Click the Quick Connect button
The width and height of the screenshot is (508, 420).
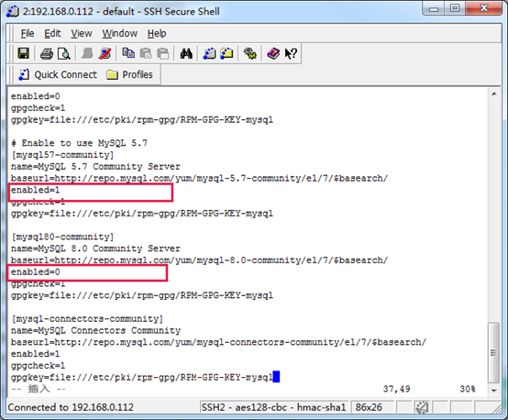58,75
